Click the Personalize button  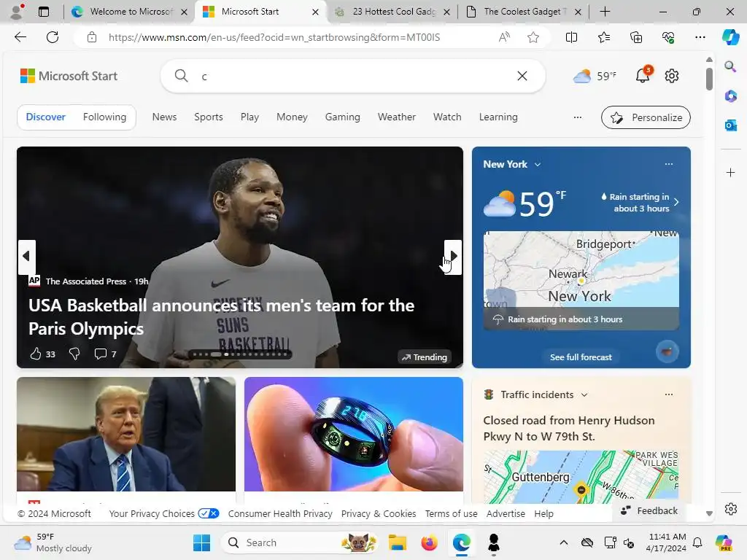click(x=646, y=117)
